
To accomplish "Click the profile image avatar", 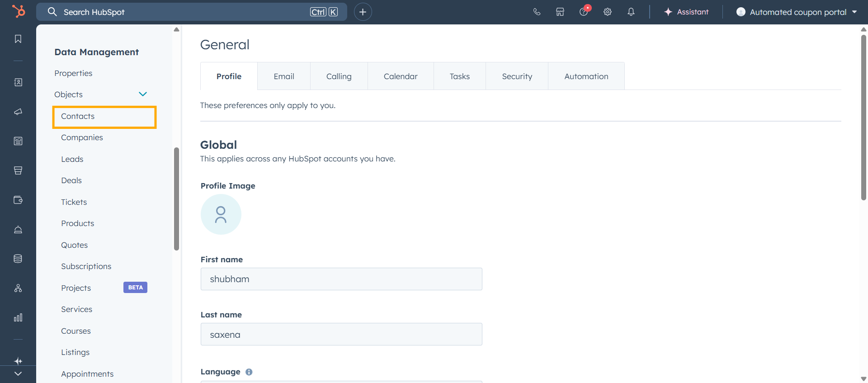I will tap(221, 214).
